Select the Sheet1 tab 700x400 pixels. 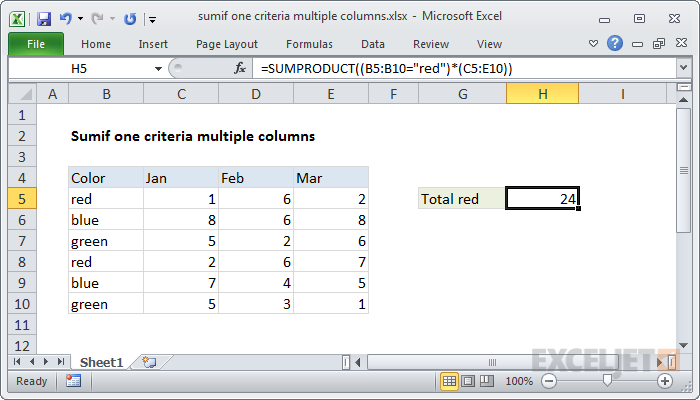pyautogui.click(x=101, y=362)
